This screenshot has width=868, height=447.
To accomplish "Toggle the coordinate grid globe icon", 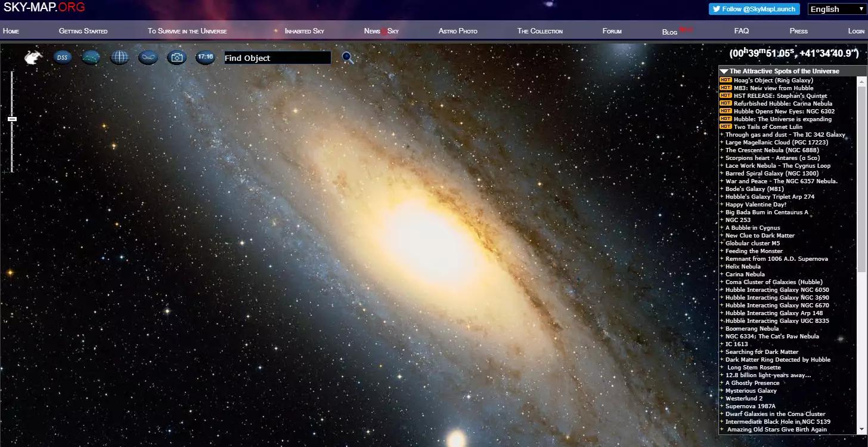I will 119,57.
